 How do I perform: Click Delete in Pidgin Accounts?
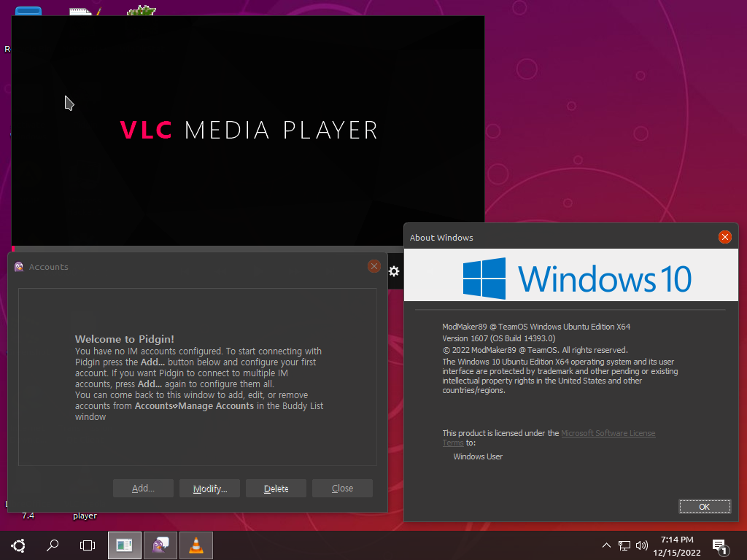(x=276, y=488)
